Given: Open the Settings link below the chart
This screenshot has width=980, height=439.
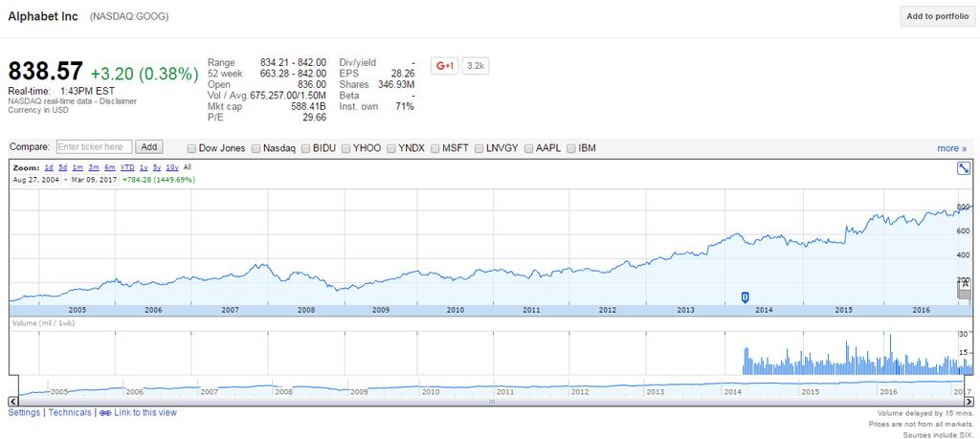Looking at the screenshot, I should [24, 413].
